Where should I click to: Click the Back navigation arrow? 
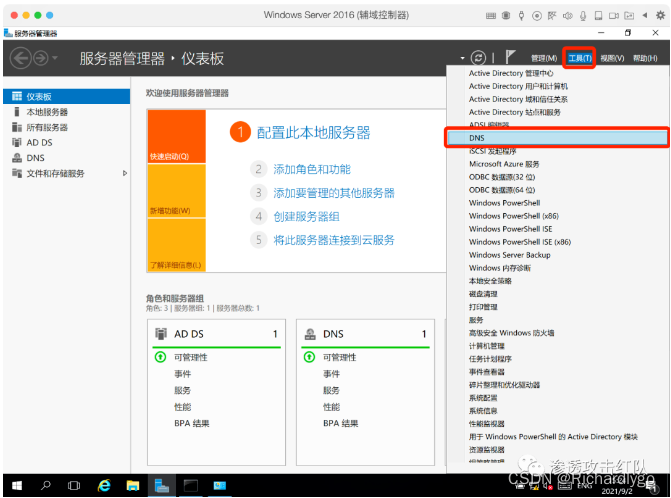pyautogui.click(x=20, y=58)
